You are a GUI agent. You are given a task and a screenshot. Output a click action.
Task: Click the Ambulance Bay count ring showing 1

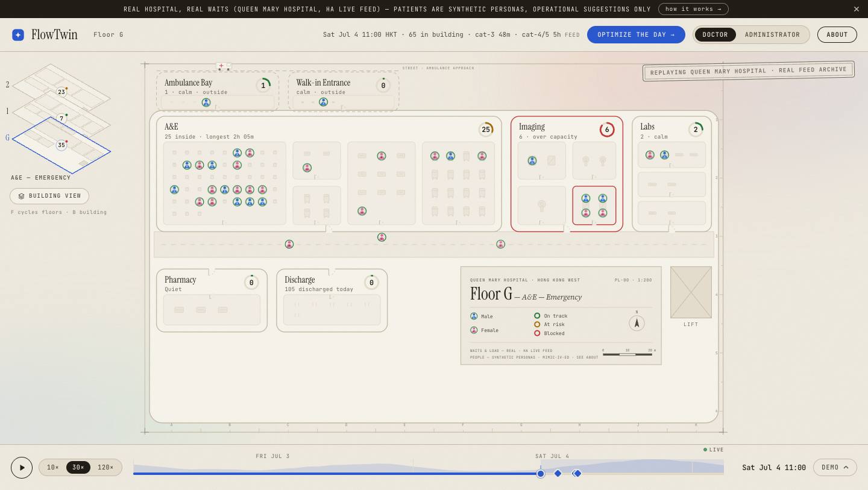(x=263, y=86)
